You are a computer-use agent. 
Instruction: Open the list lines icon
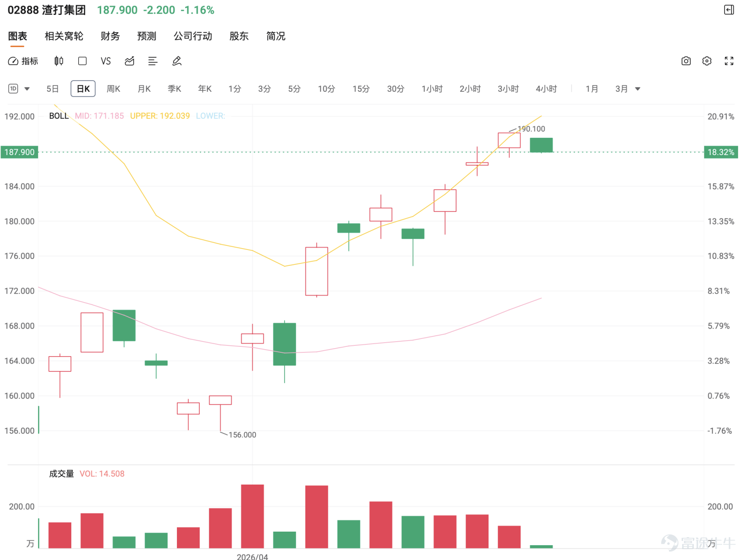click(153, 61)
